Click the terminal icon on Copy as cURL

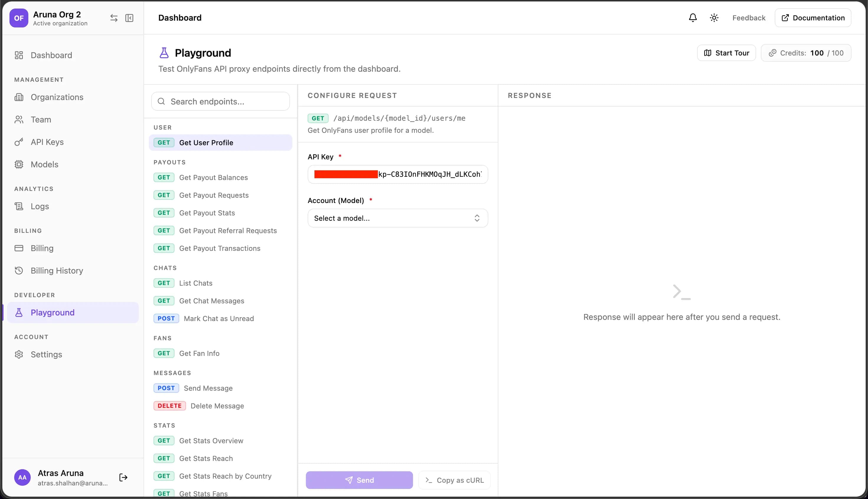tap(428, 480)
